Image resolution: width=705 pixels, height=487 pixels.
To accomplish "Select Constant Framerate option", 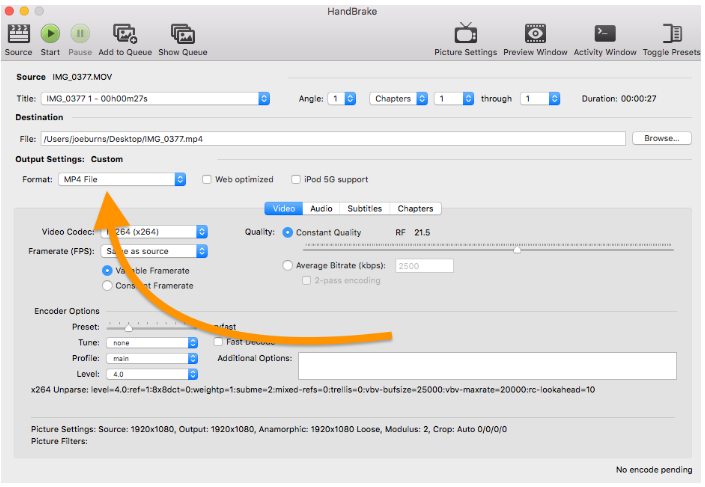I will click(x=107, y=286).
